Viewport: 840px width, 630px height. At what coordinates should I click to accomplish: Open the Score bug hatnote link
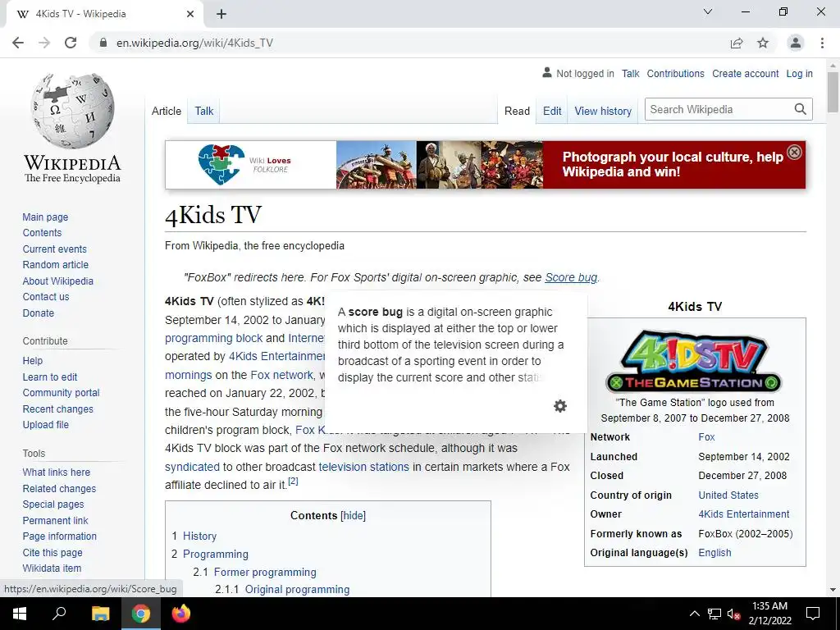tap(571, 277)
